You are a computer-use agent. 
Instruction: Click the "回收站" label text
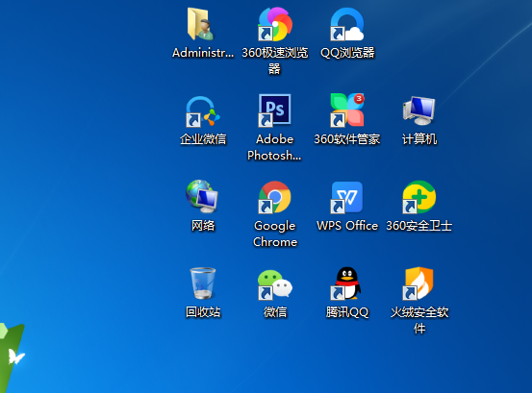[203, 312]
